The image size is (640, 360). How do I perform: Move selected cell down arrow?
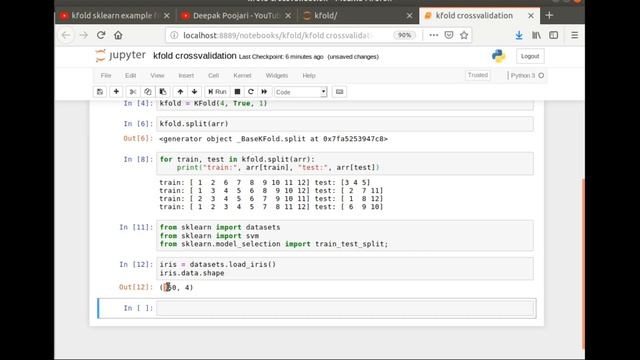[x=195, y=92]
